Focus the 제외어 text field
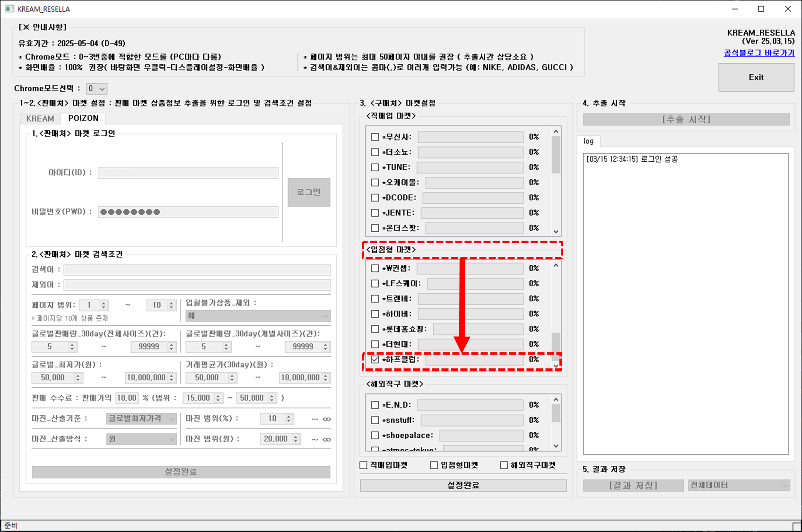Viewport: 802px width, 532px height. click(197, 285)
